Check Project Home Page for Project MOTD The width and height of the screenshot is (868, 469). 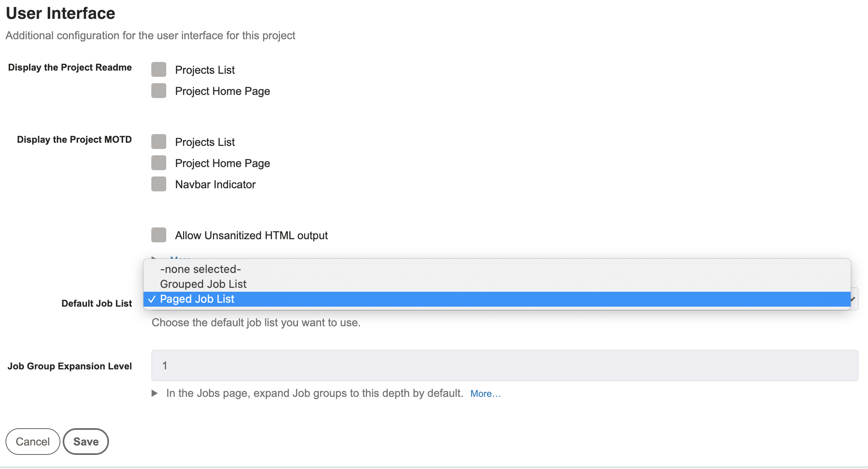(x=159, y=163)
